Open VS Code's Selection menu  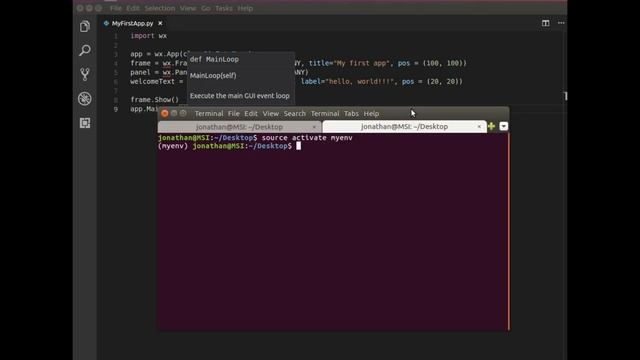tap(160, 8)
